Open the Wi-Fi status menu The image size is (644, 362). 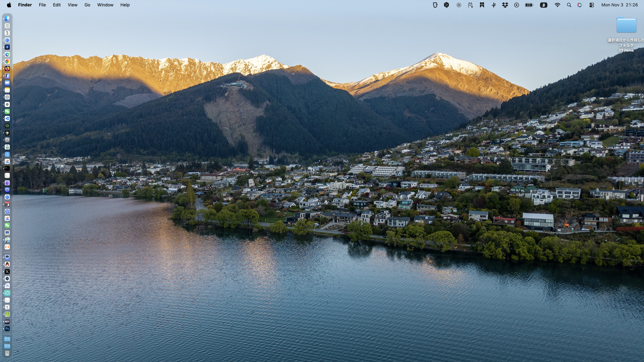pyautogui.click(x=557, y=5)
